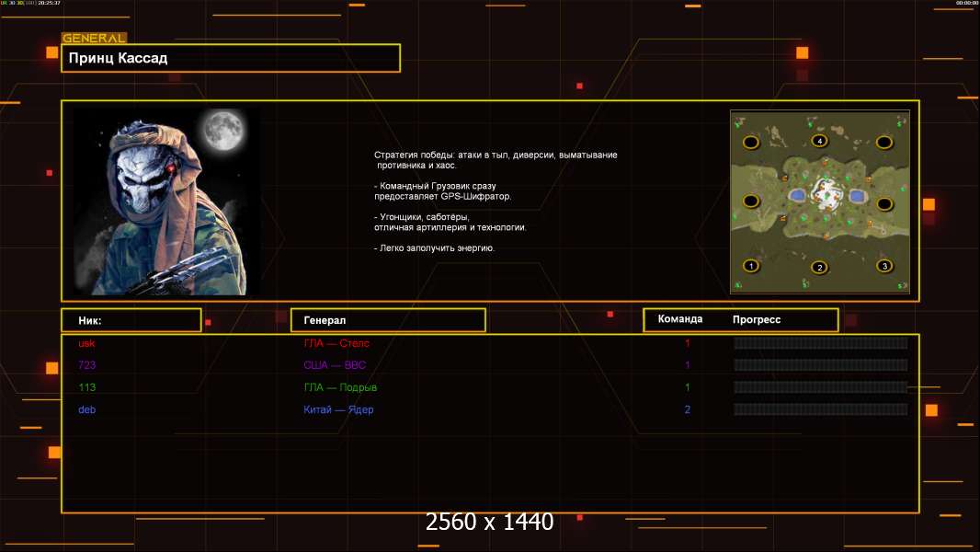Click the blue lake right of central base
The height and width of the screenshot is (552, 980).
(856, 196)
